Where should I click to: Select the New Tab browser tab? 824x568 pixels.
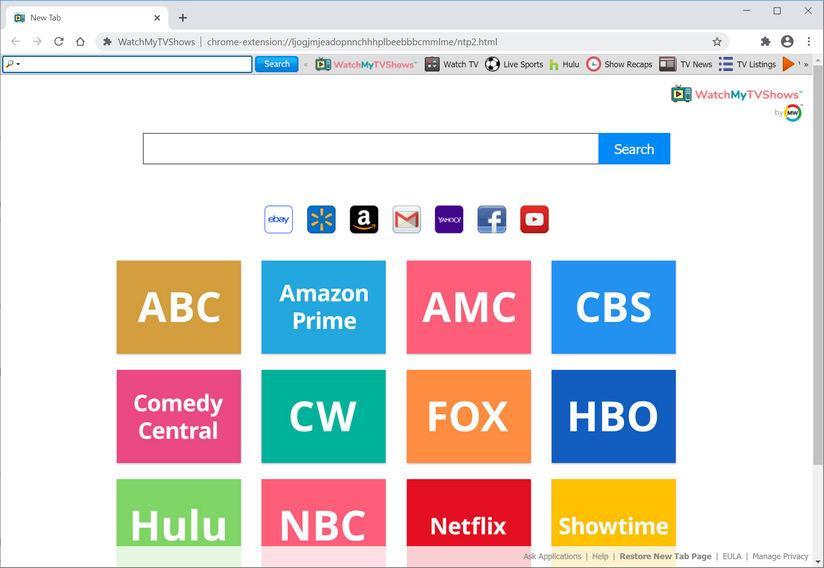pos(87,18)
